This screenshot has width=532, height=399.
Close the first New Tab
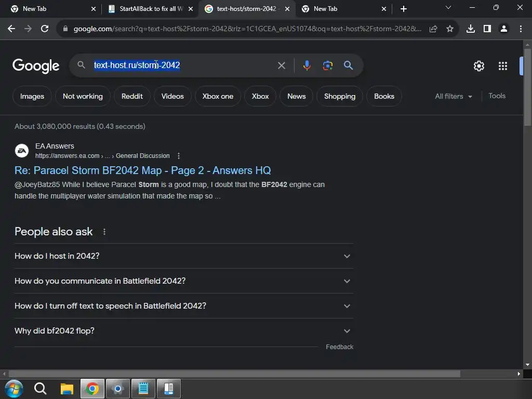(94, 9)
